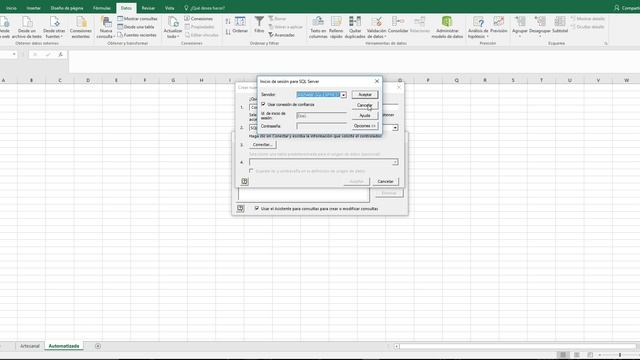Click Cancelar in data source dialog
Screen dimensions: 640x360
click(385, 181)
